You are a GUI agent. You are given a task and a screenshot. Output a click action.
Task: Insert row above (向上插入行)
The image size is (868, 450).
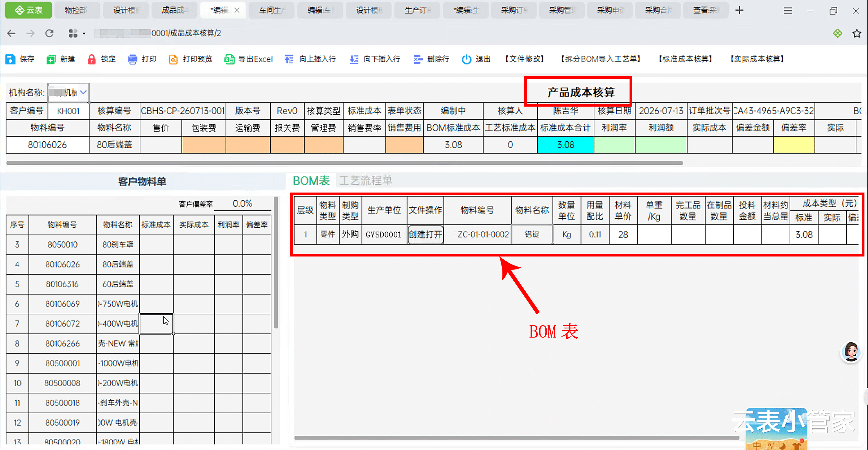pos(310,59)
